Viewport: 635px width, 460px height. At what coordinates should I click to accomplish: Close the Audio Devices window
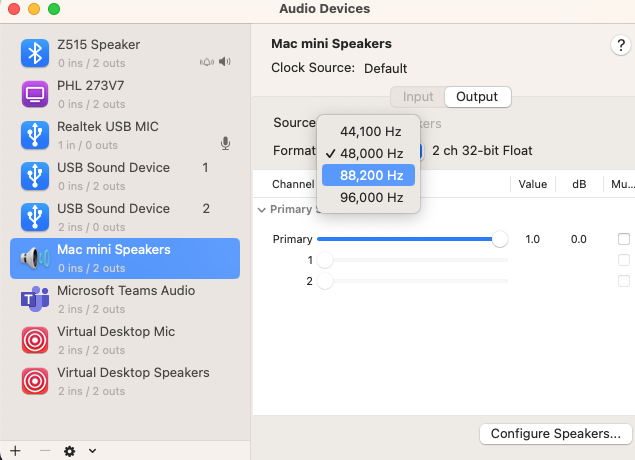click(14, 9)
